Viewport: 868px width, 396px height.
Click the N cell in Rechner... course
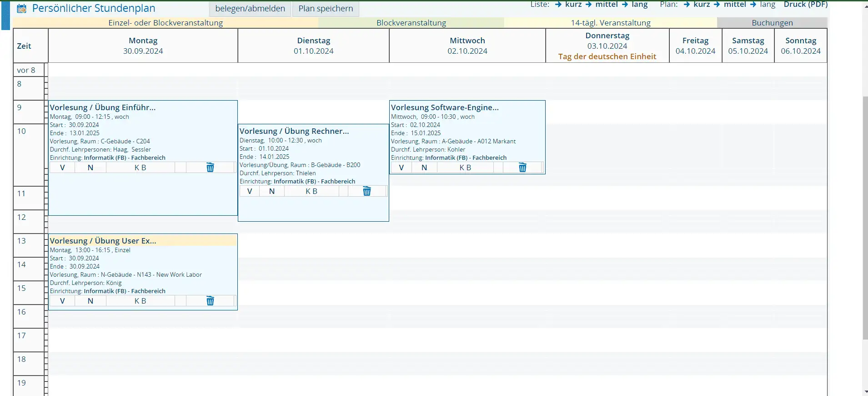click(x=272, y=191)
